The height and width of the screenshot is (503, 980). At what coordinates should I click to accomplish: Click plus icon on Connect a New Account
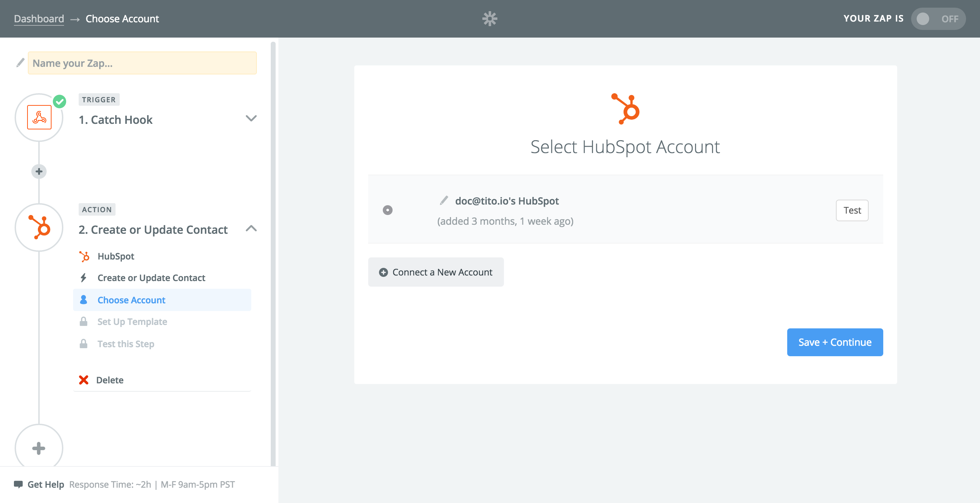[x=384, y=272]
